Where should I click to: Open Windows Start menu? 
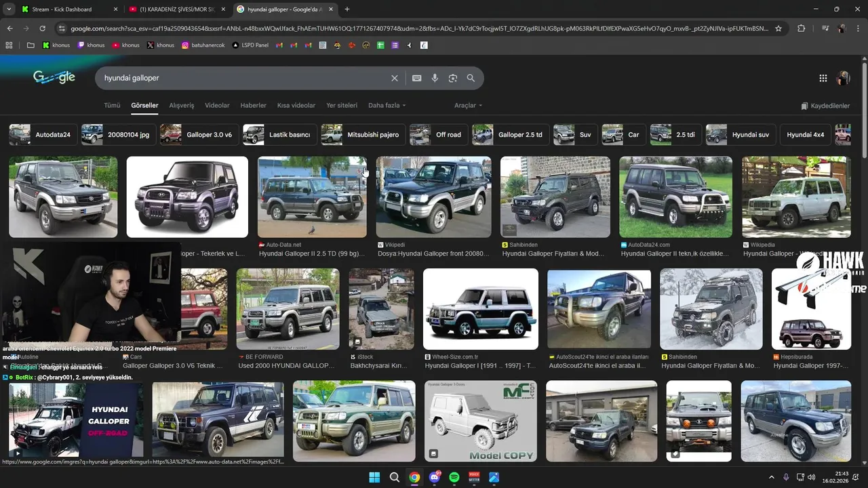pyautogui.click(x=374, y=477)
